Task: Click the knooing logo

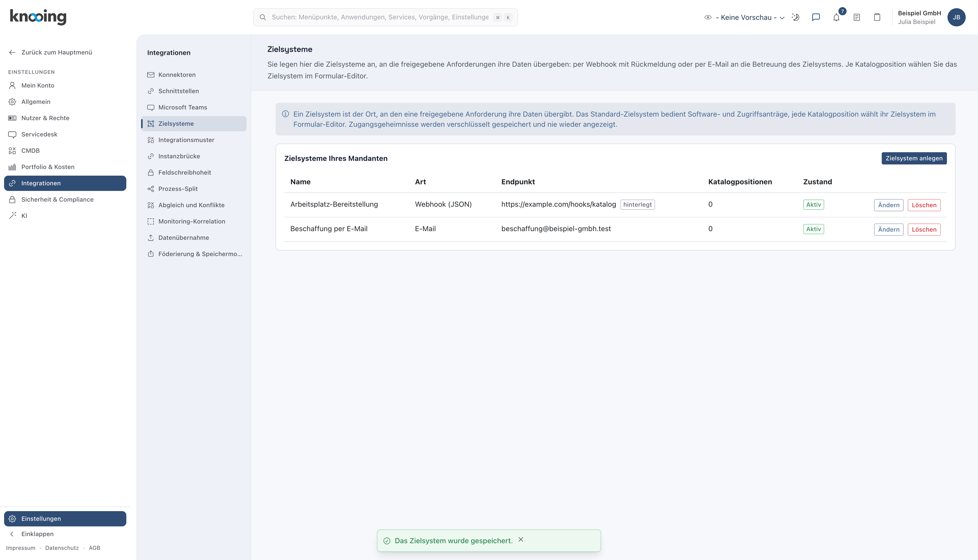Action: point(38,17)
